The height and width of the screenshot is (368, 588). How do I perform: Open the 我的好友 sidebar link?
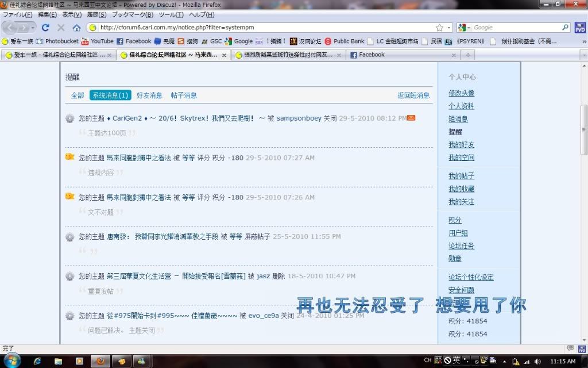pos(461,144)
